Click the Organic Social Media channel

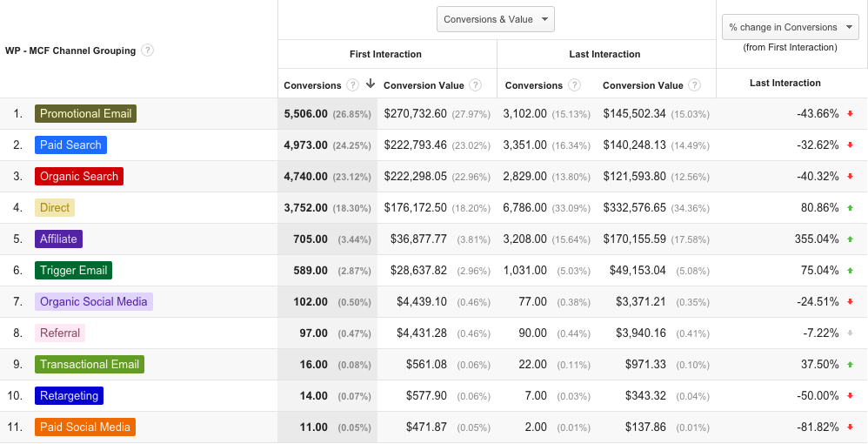click(x=93, y=301)
